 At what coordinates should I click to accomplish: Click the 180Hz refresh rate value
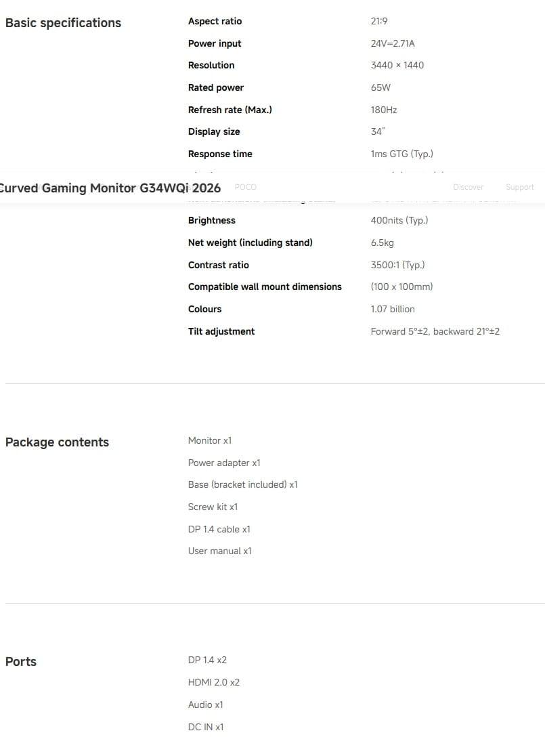tap(384, 110)
